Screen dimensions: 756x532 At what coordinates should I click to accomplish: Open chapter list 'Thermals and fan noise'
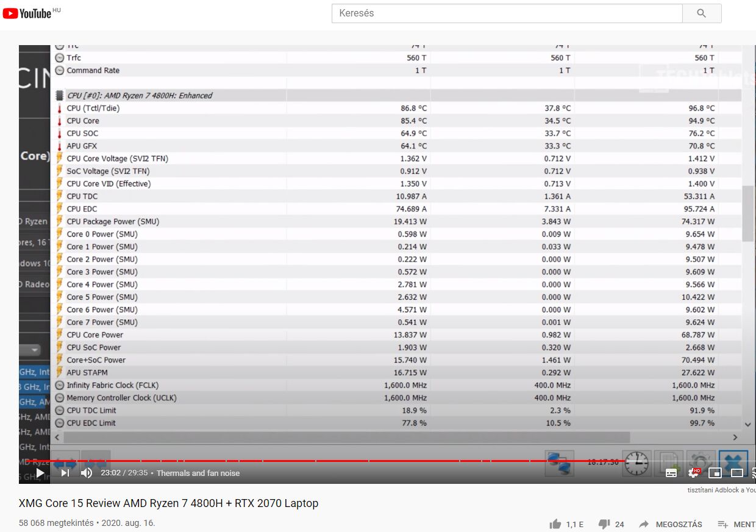coord(198,473)
